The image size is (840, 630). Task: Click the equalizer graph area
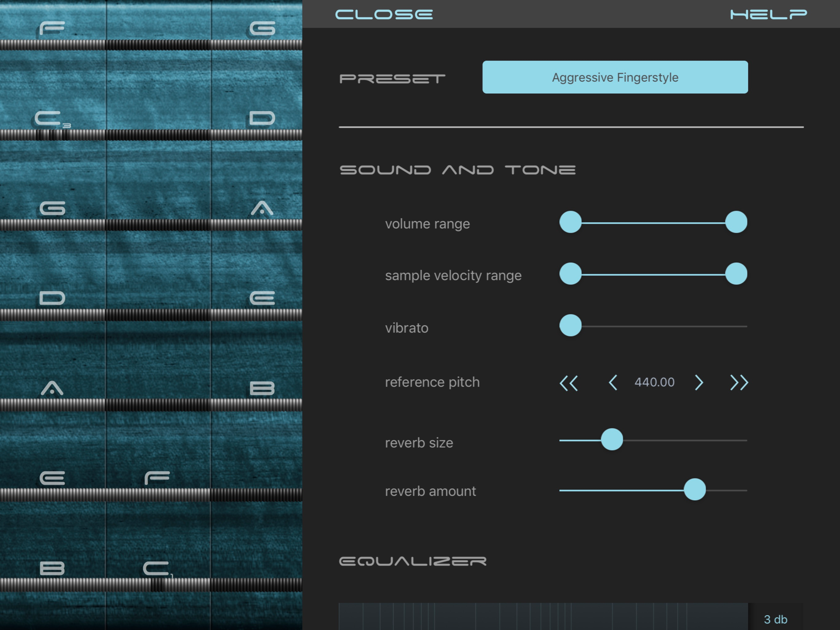pos(543,616)
